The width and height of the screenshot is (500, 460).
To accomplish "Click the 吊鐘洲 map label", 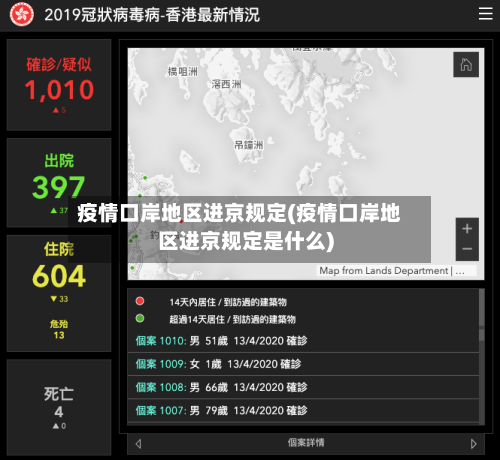I will (x=249, y=145).
